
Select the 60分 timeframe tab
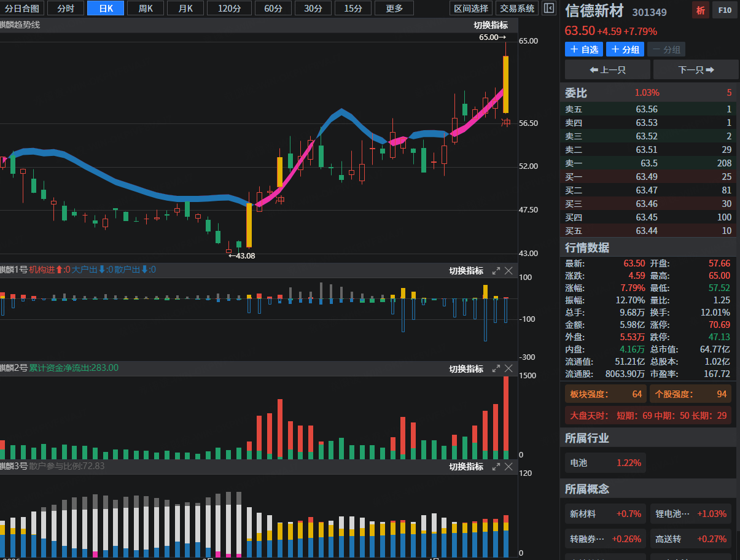click(x=273, y=8)
